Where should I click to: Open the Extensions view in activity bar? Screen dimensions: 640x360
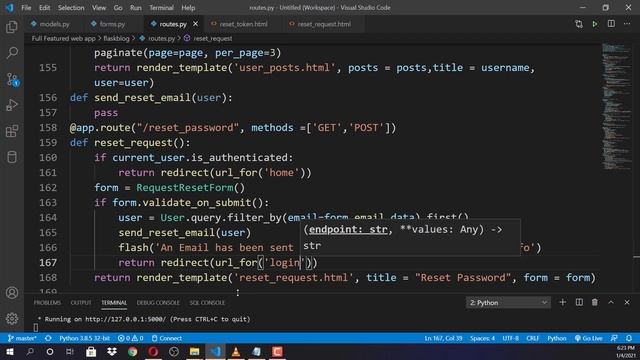click(12, 131)
